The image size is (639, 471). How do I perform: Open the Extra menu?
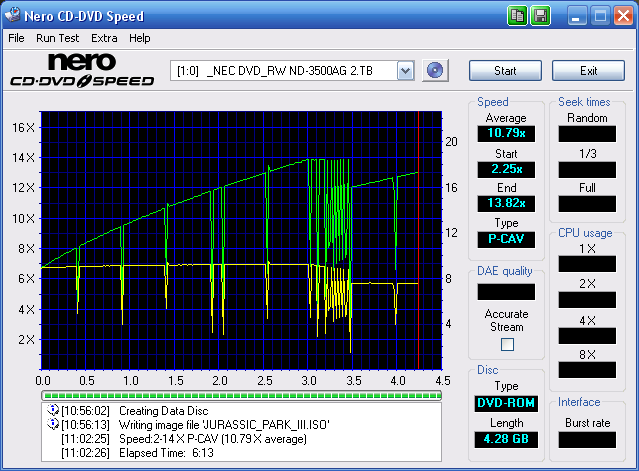tap(104, 38)
